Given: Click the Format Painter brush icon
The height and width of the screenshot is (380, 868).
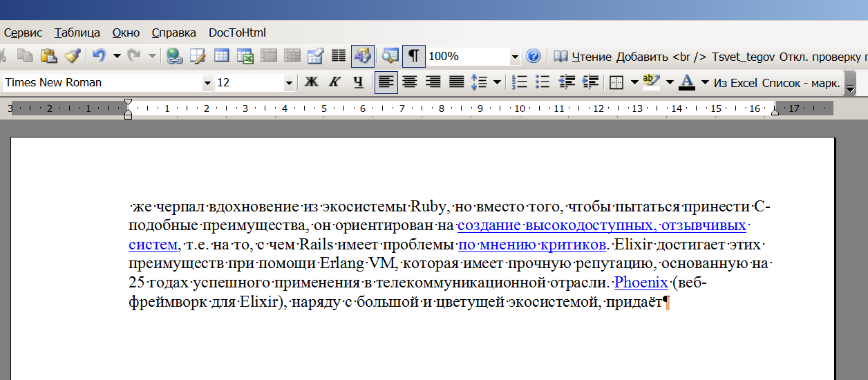Looking at the screenshot, I should pos(73,56).
